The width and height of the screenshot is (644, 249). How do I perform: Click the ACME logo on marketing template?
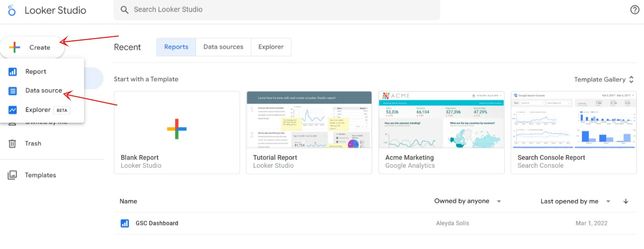(396, 96)
